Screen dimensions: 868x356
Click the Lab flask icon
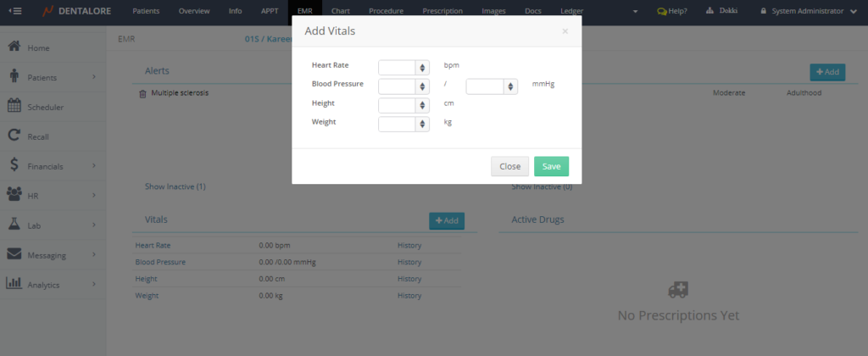tap(14, 225)
